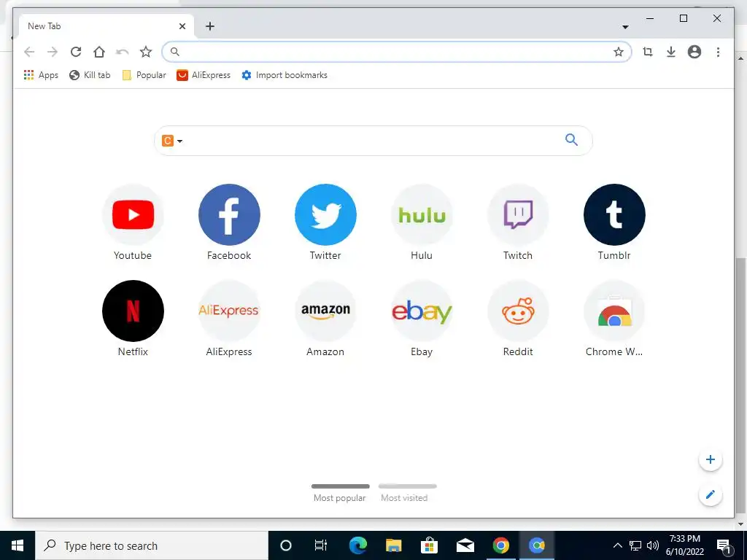Click the blue pencil edit button
This screenshot has width=747, height=560.
click(x=711, y=494)
